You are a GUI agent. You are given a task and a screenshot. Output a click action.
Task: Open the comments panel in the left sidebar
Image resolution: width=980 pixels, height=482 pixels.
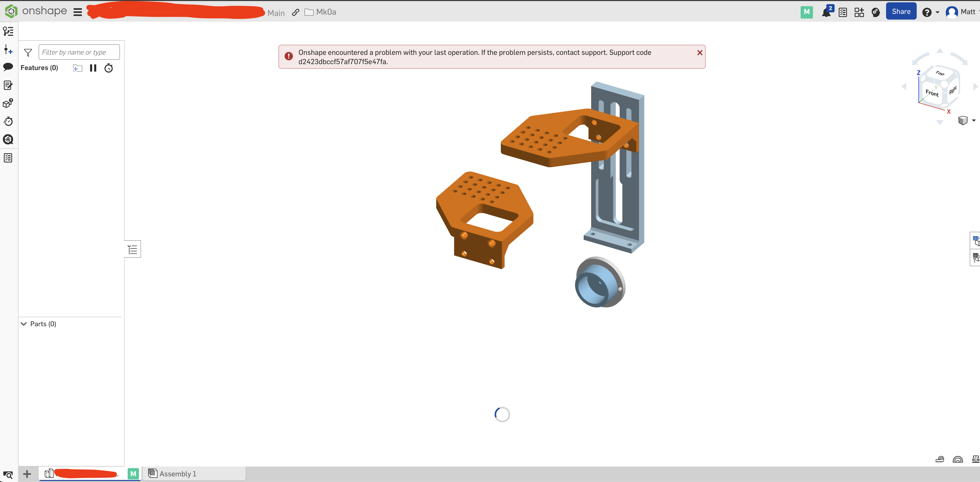pyautogui.click(x=8, y=67)
